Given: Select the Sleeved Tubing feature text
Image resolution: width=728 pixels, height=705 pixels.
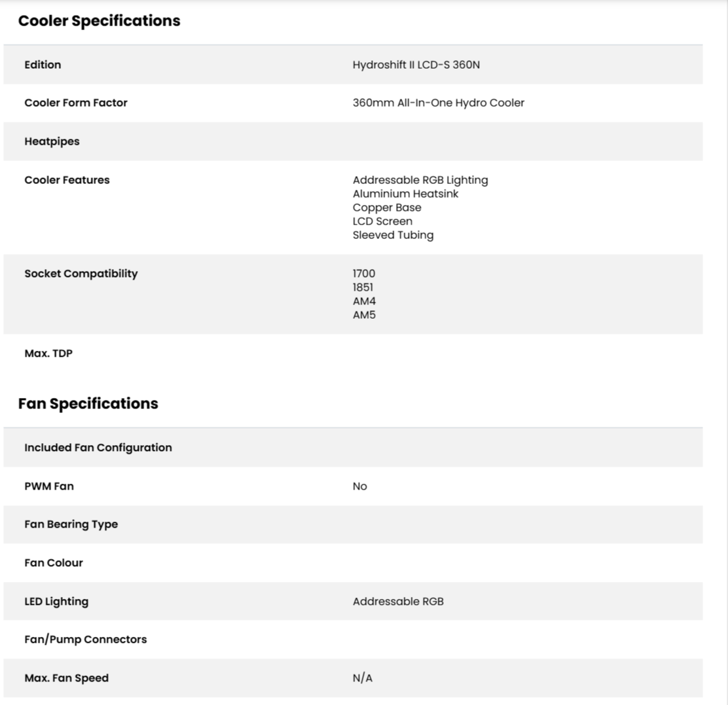Looking at the screenshot, I should 393,235.
